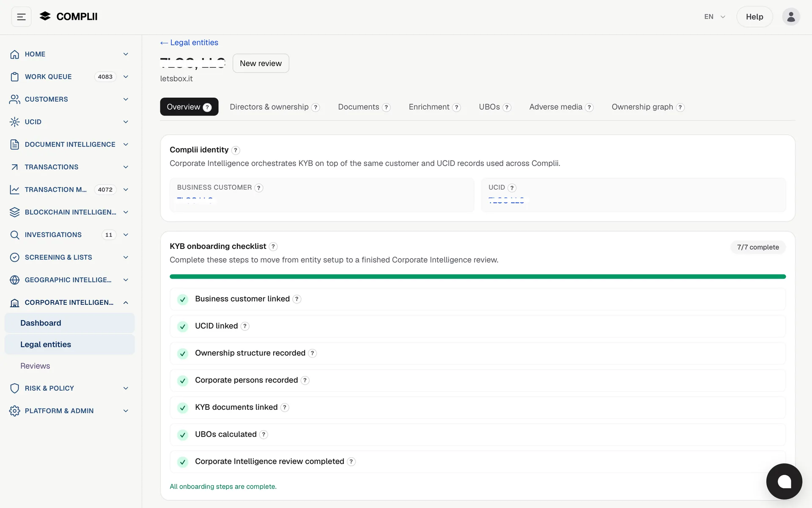
Task: Expand the Customers chevron
Action: pyautogui.click(x=126, y=99)
